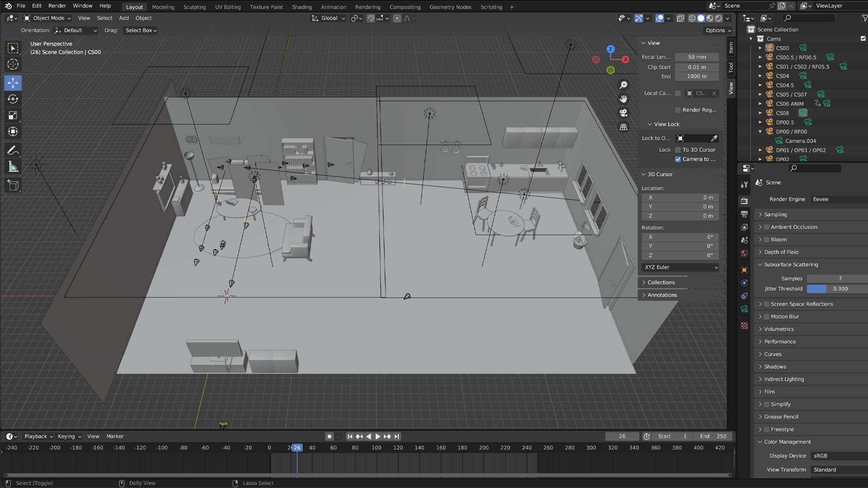The width and height of the screenshot is (868, 488).
Task: Open the Shading workspace tab
Action: pos(302,7)
